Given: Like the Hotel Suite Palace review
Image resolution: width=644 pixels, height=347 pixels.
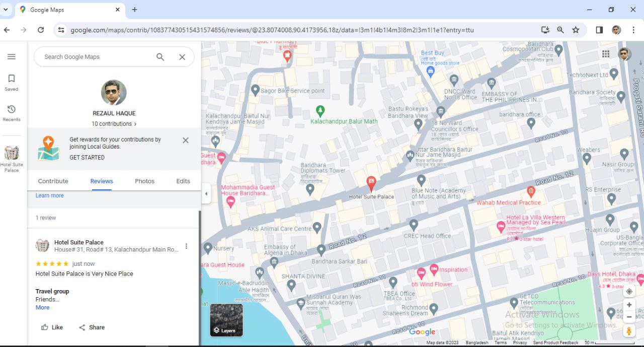Looking at the screenshot, I should pyautogui.click(x=52, y=327).
